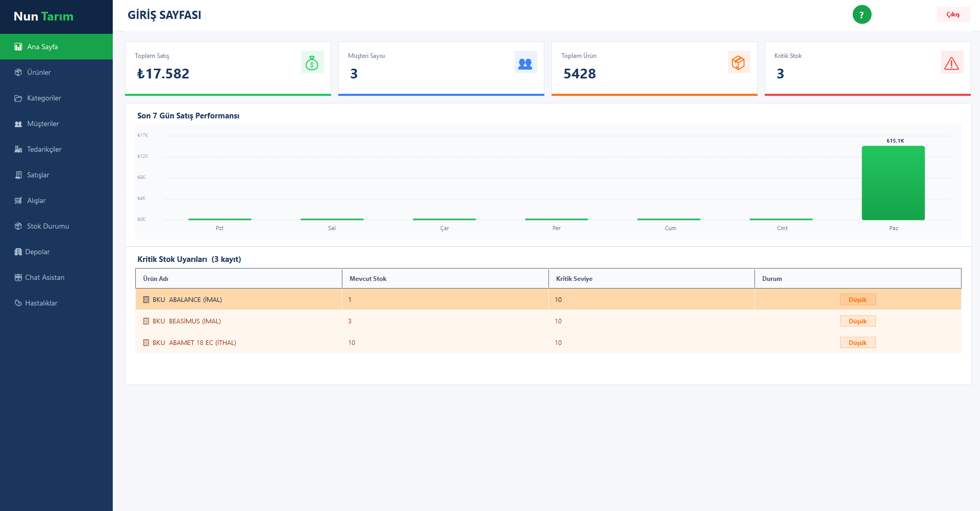The height and width of the screenshot is (511, 980).
Task: Click the document icon beside ABALANCE (İMAL)
Action: point(146,300)
